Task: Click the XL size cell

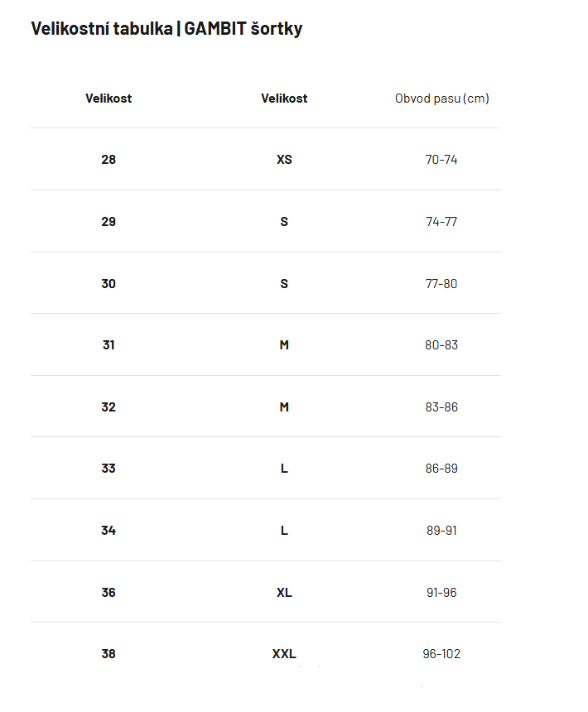Action: click(x=284, y=593)
